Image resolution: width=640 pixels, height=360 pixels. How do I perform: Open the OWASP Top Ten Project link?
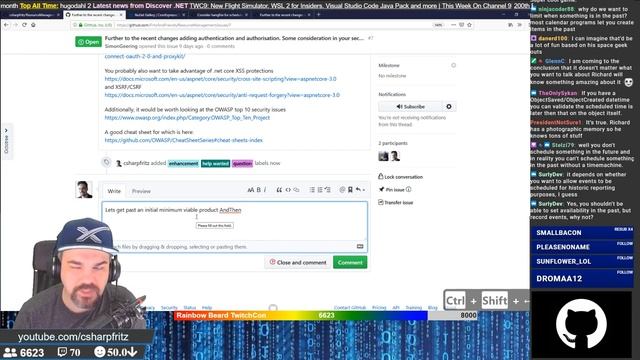click(x=187, y=118)
